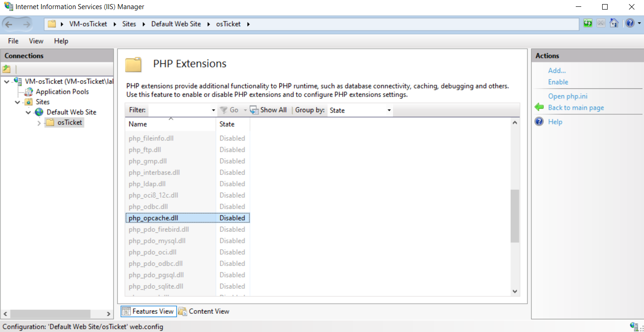Open the View menu

[x=36, y=41]
